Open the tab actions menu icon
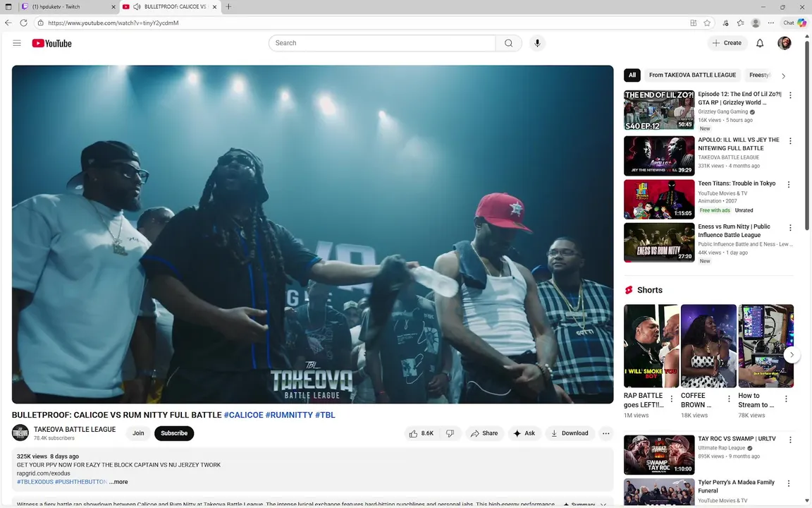 click(8, 7)
